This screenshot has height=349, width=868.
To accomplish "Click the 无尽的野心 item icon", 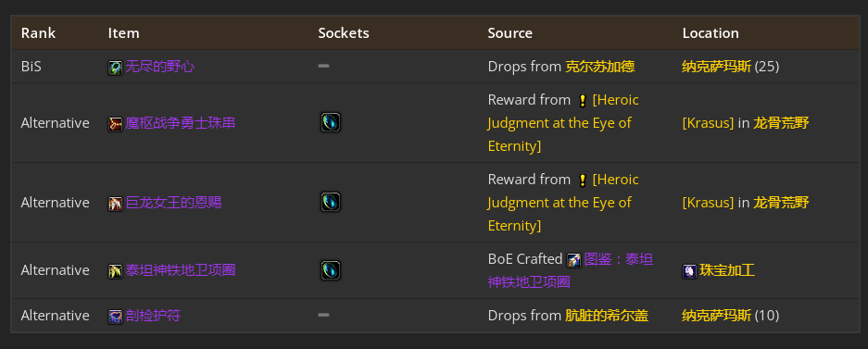I will (x=115, y=68).
